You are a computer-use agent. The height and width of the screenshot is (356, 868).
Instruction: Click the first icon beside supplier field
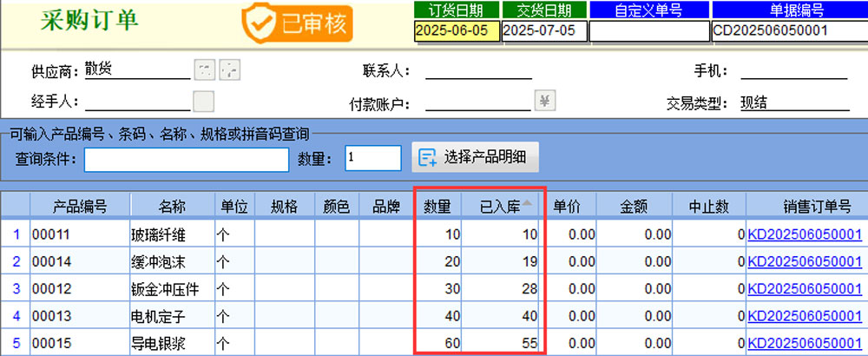pyautogui.click(x=203, y=70)
